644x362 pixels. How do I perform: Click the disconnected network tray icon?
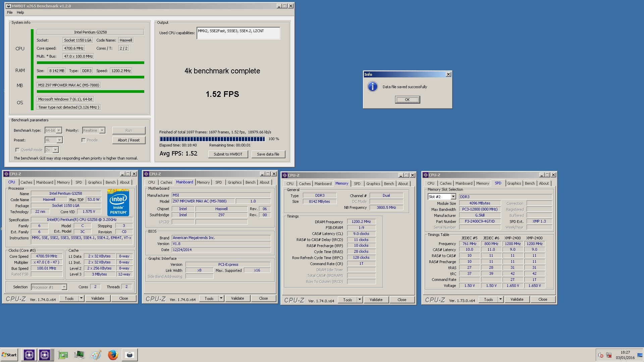(x=609, y=355)
